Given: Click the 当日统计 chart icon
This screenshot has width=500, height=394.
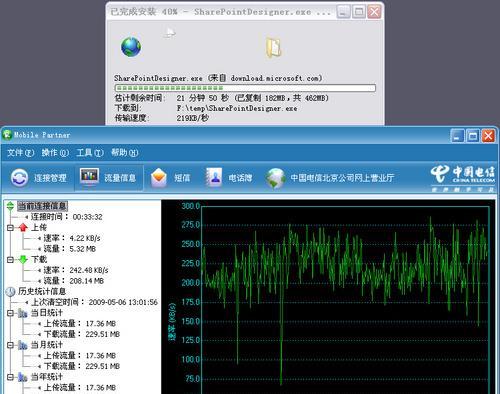Looking at the screenshot, I should coord(23,313).
